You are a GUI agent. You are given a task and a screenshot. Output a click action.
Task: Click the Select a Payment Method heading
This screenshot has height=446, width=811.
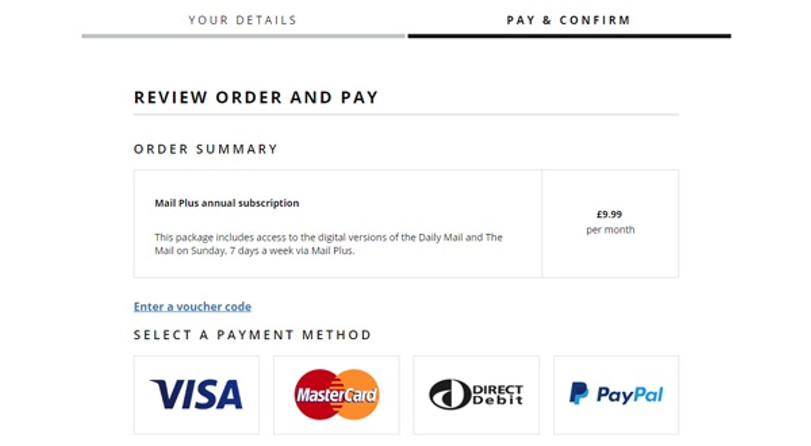pos(252,335)
